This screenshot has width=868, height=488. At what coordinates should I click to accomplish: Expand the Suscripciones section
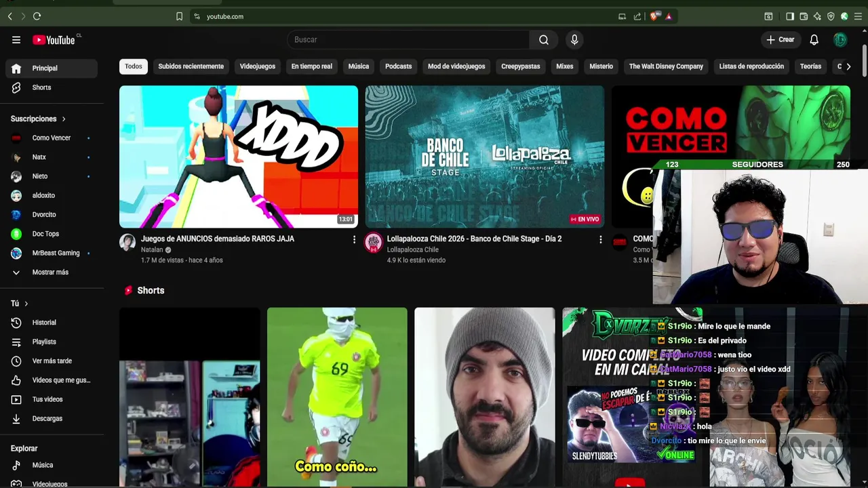tap(39, 119)
